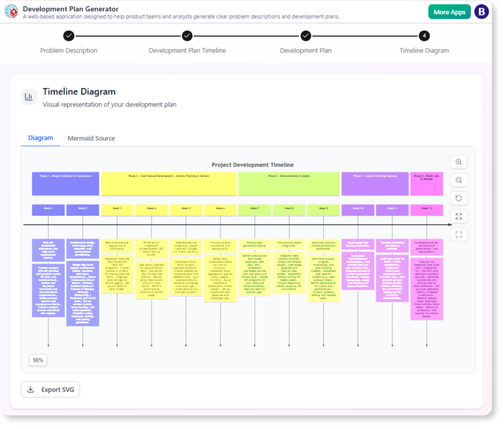Click the B user avatar badge
Viewport: 504px width, 429px height.
click(x=481, y=11)
